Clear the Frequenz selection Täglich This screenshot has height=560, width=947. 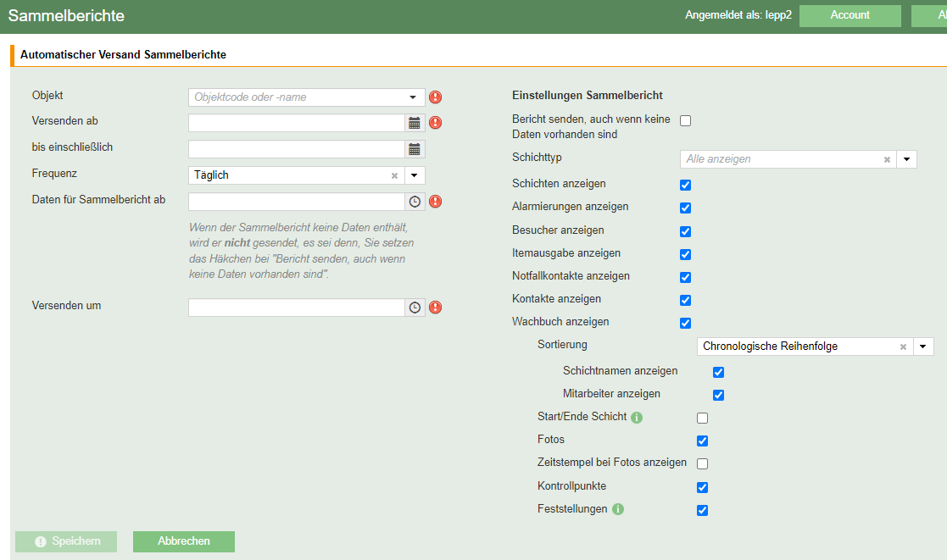point(394,175)
